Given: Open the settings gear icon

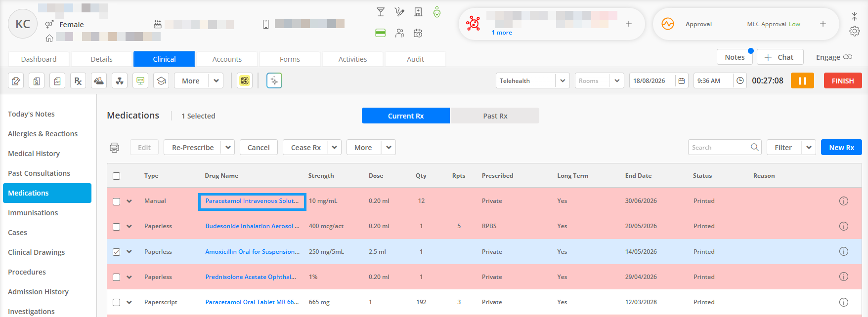Looking at the screenshot, I should (x=855, y=31).
